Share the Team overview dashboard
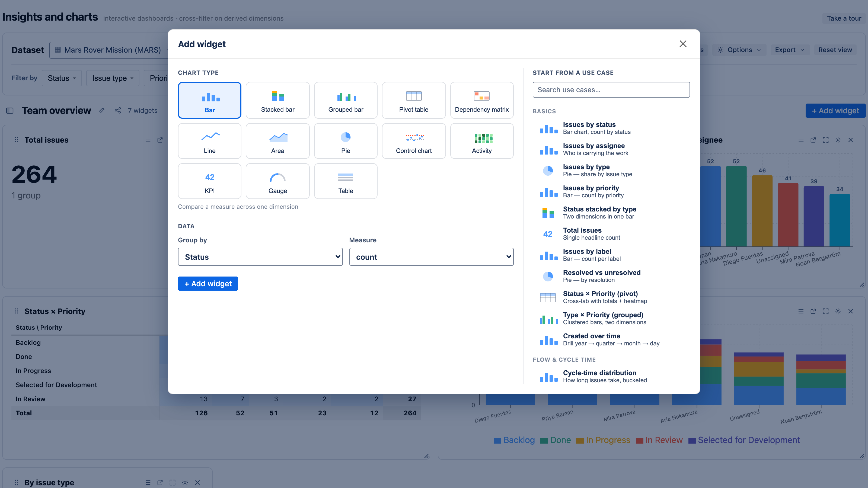This screenshot has height=488, width=868. tap(118, 110)
